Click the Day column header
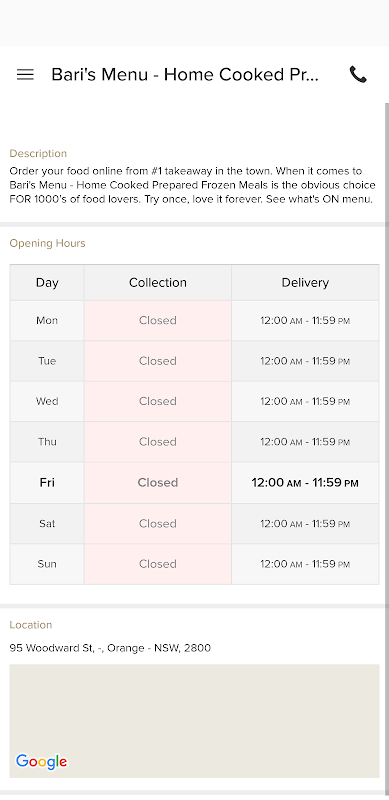The width and height of the screenshot is (389, 800). tap(47, 283)
